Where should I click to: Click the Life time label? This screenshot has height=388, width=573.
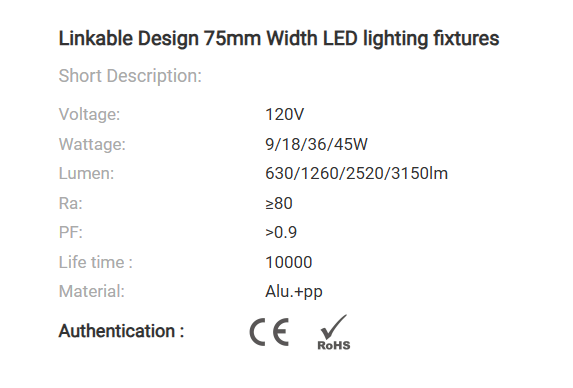[95, 262]
